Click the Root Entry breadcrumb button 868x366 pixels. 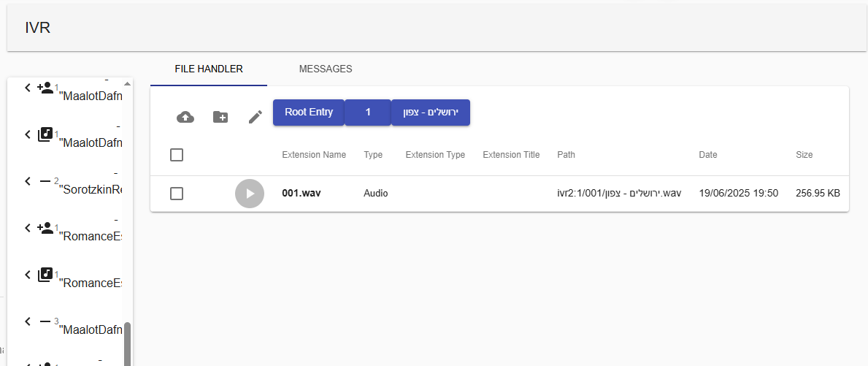309,113
